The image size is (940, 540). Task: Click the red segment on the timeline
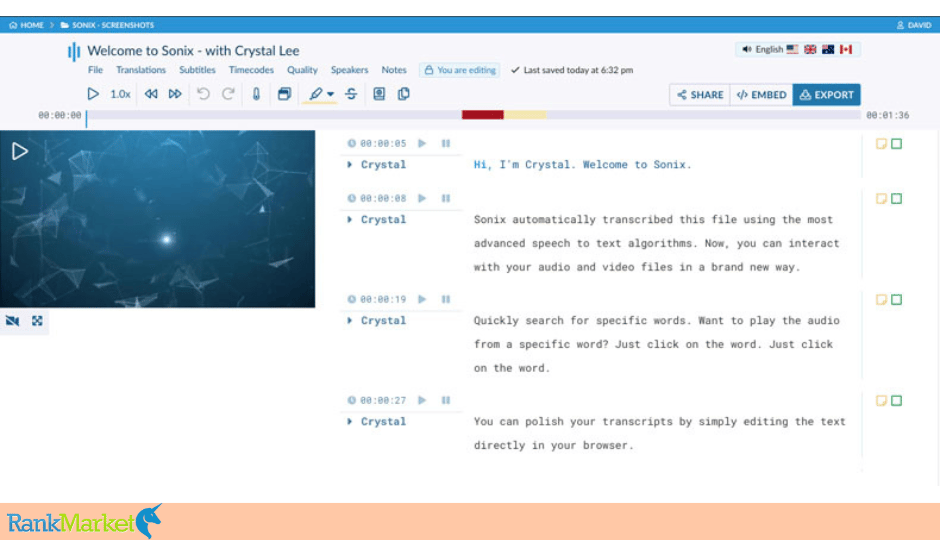pos(483,114)
